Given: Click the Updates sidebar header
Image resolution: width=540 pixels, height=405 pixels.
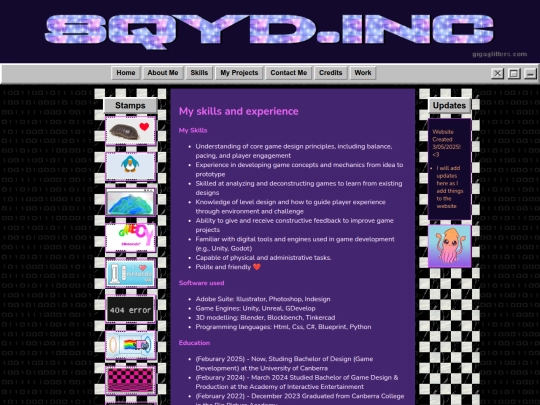Looking at the screenshot, I should coord(449,105).
